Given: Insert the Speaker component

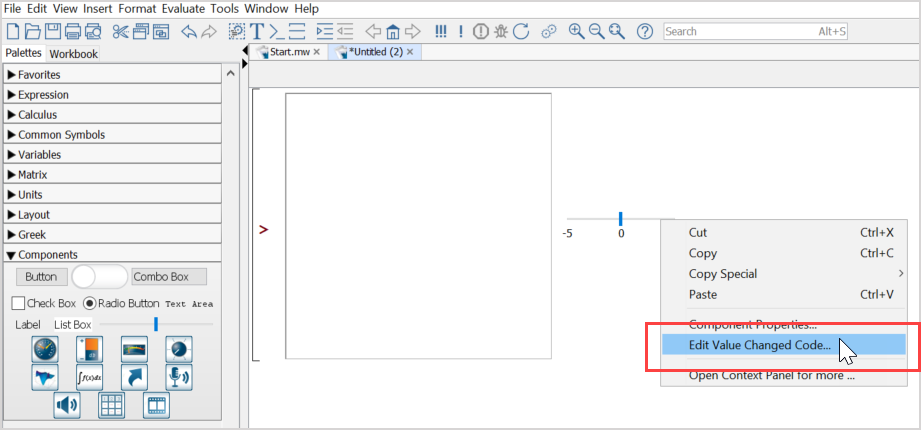Looking at the screenshot, I should point(67,405).
